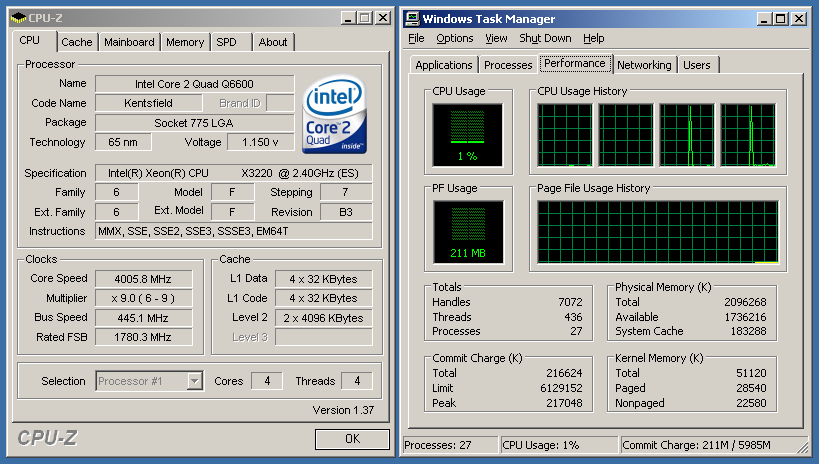Click the Intel Core 2 Quad logo
This screenshot has width=819, height=464.
pos(334,115)
